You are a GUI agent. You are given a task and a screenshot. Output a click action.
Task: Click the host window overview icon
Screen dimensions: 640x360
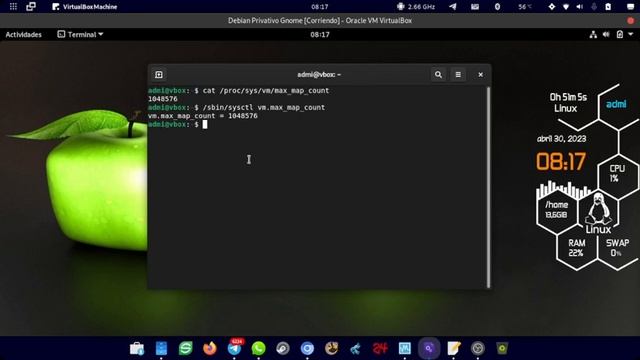pyautogui.click(x=31, y=7)
